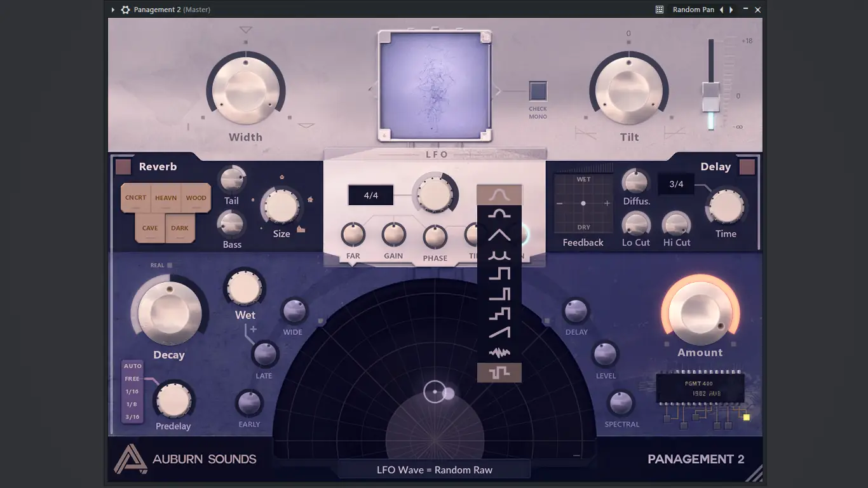The image size is (868, 488).
Task: Select the rounded flat-top dome LFO waveform
Action: (499, 215)
